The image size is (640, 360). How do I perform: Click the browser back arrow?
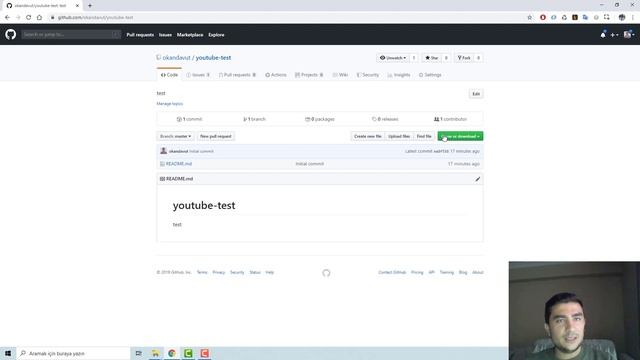[7, 18]
